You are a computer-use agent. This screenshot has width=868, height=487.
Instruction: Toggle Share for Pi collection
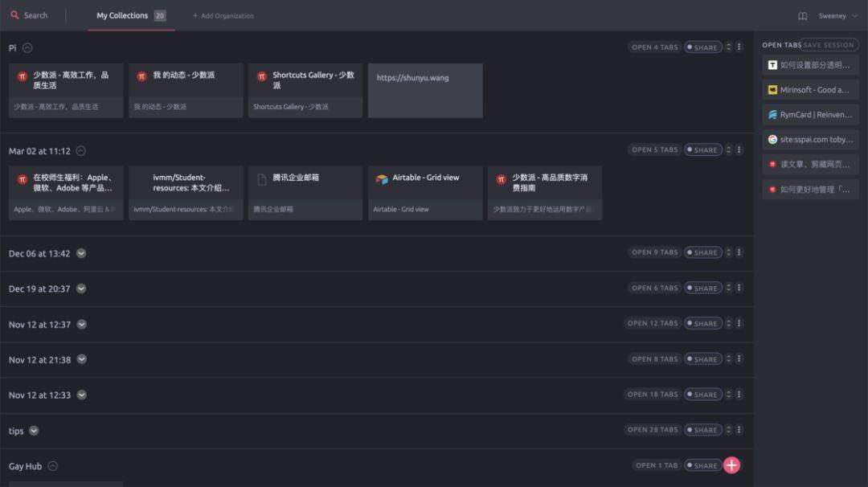(x=703, y=47)
